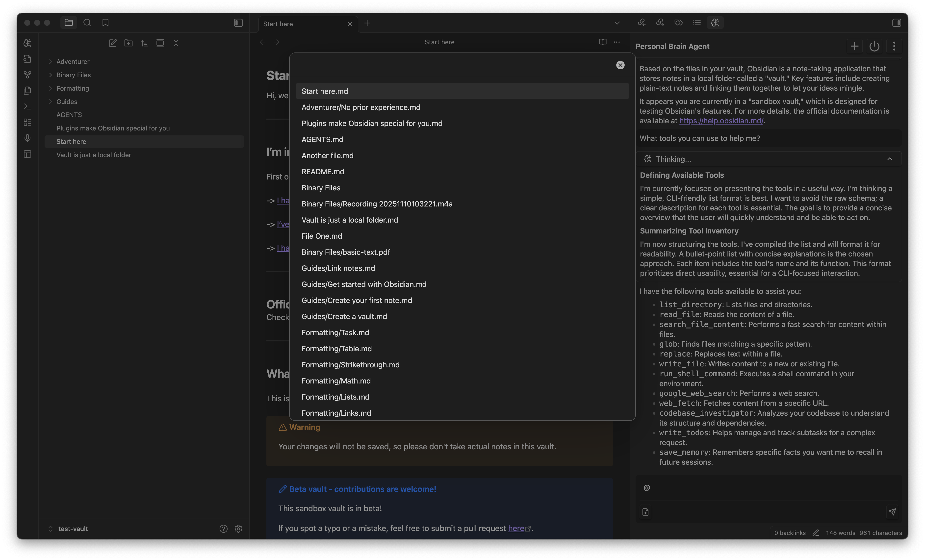Screen dimensions: 925x560
Task: Expand the Formatting folder
Action: click(x=73, y=88)
